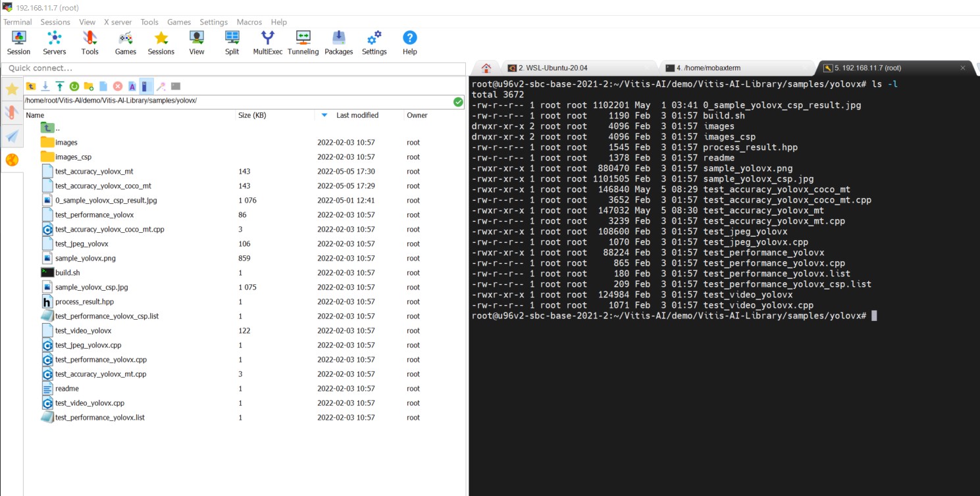Create a new folder in the SFTP panel

[x=90, y=86]
